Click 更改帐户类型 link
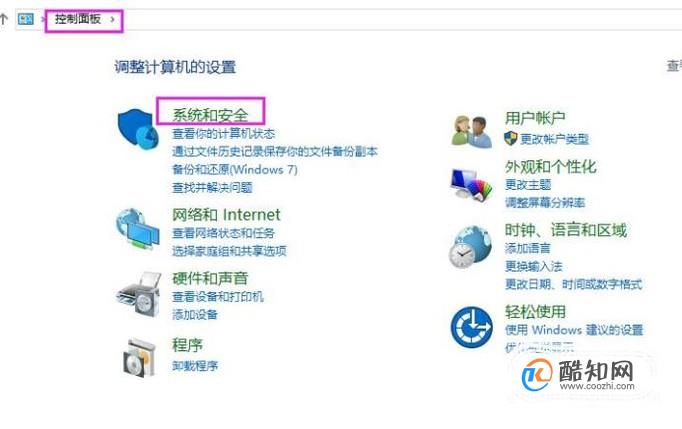Viewport: 682px width, 429px height. (554, 139)
